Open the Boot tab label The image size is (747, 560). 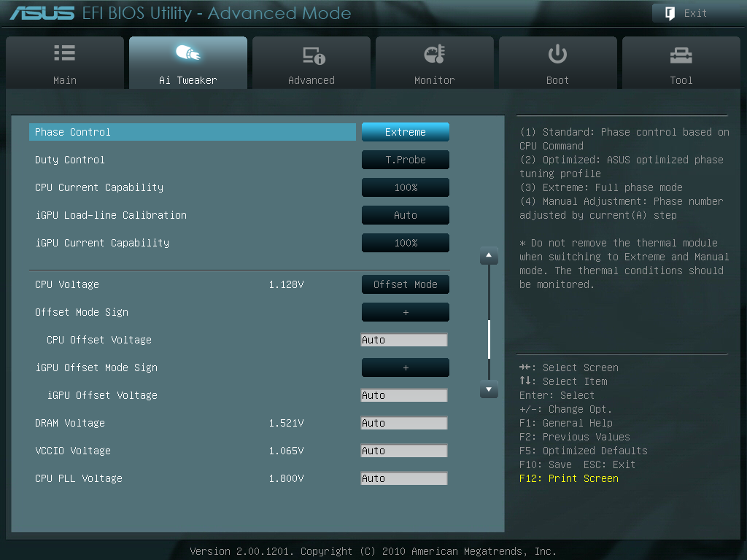pos(557,80)
